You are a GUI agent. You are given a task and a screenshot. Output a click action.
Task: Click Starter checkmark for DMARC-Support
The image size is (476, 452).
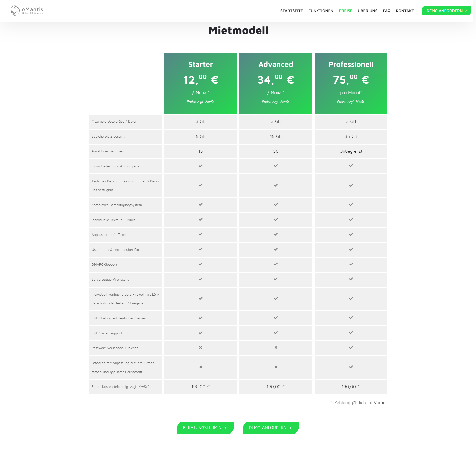(200, 264)
